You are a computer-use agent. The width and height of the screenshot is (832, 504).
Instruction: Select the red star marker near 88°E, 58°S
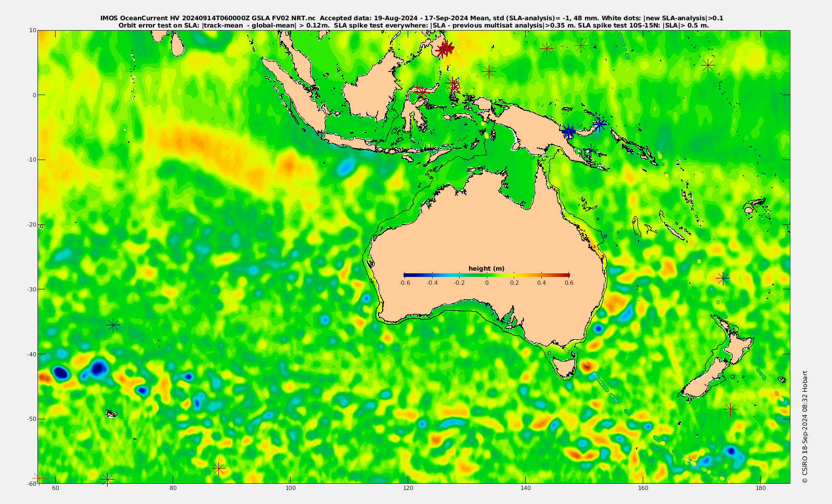pos(219,469)
